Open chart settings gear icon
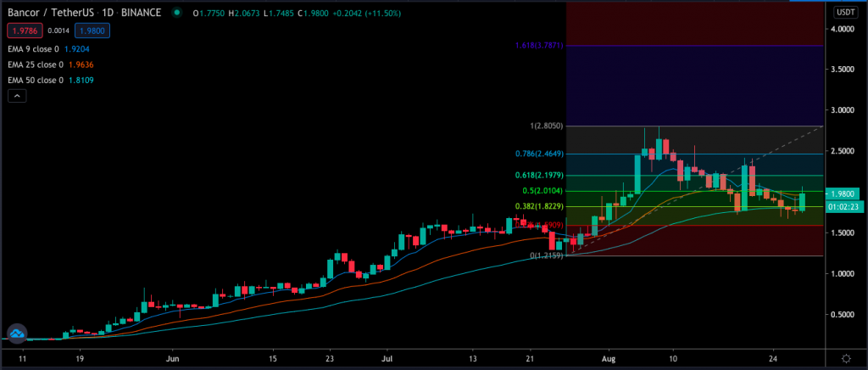 pyautogui.click(x=846, y=359)
